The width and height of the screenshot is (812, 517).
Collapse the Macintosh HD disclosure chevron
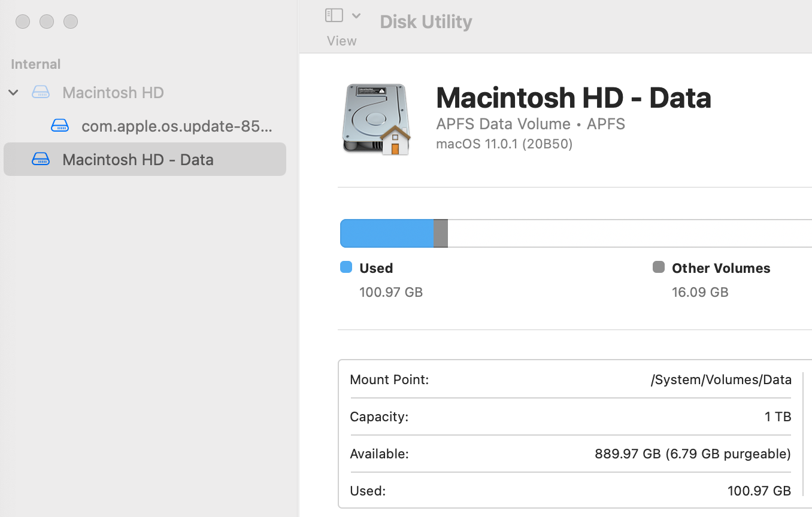(x=13, y=92)
